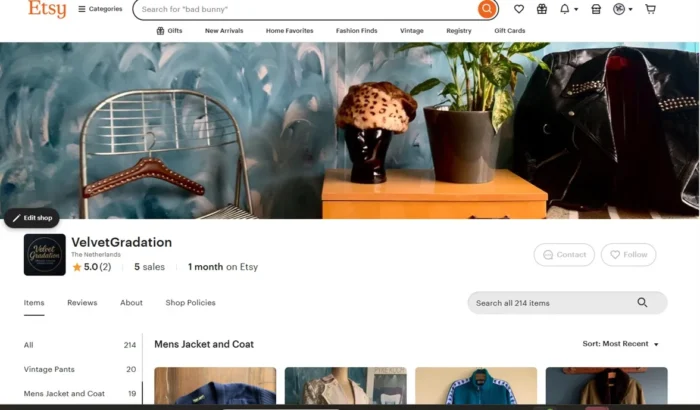700x410 pixels.
Task: Follow the shop with Follow button
Action: 628,255
